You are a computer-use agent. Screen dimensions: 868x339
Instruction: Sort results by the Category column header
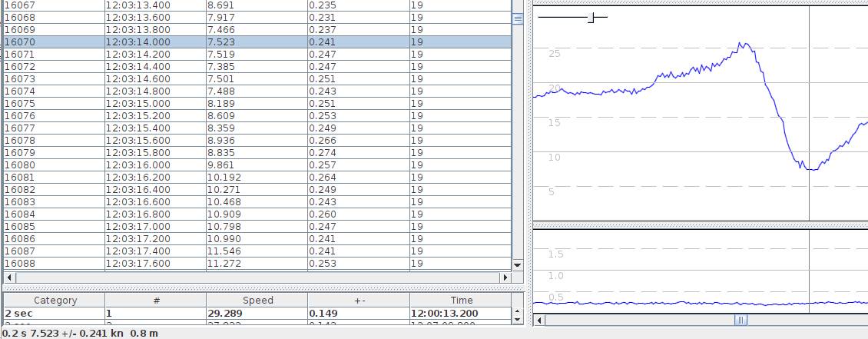(x=55, y=301)
